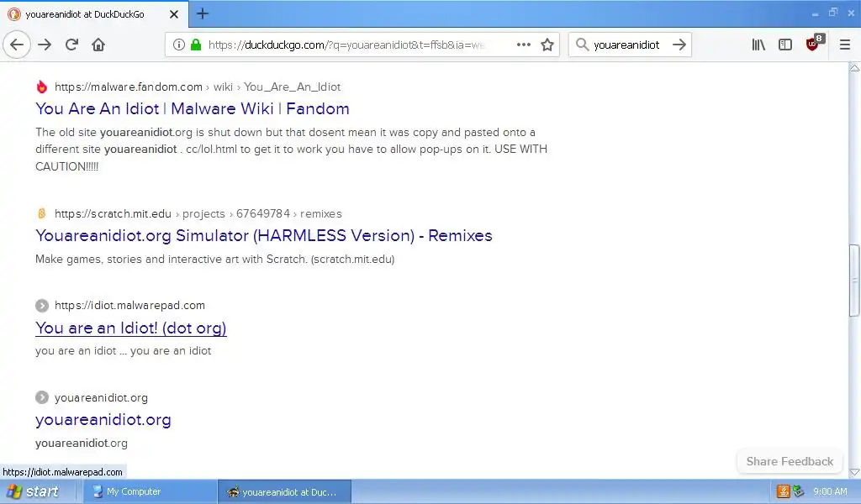The height and width of the screenshot is (504, 861).
Task: Click the green secure padlock icon
Action: (x=195, y=45)
